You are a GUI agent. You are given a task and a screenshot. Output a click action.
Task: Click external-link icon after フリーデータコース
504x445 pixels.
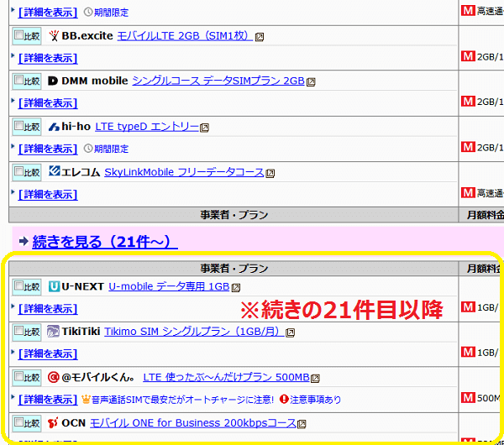click(270, 174)
